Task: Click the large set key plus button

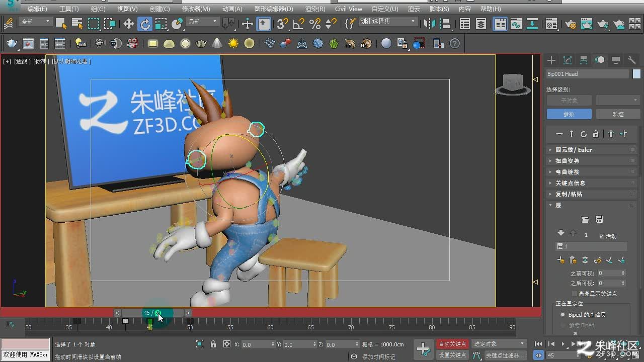Action: point(423,349)
